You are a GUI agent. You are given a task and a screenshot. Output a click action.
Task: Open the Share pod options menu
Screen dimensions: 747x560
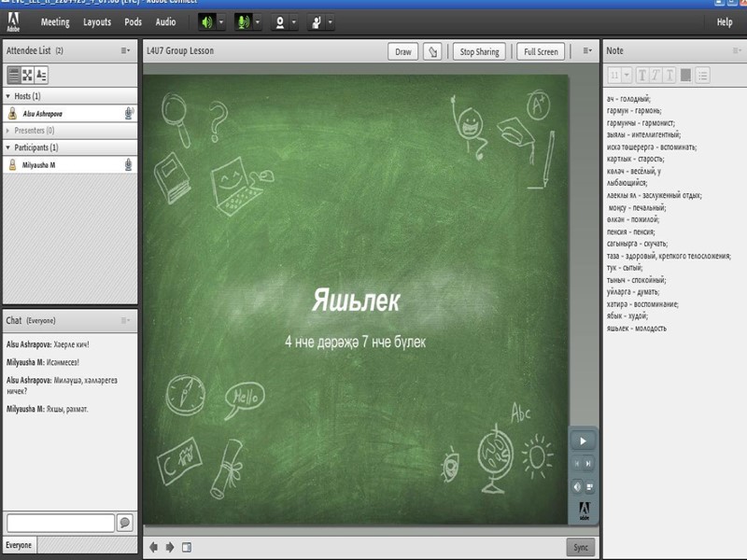(587, 50)
